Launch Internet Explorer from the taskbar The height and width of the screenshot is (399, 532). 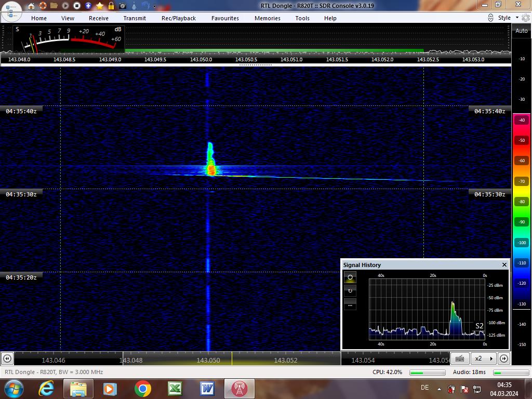[x=46, y=389]
